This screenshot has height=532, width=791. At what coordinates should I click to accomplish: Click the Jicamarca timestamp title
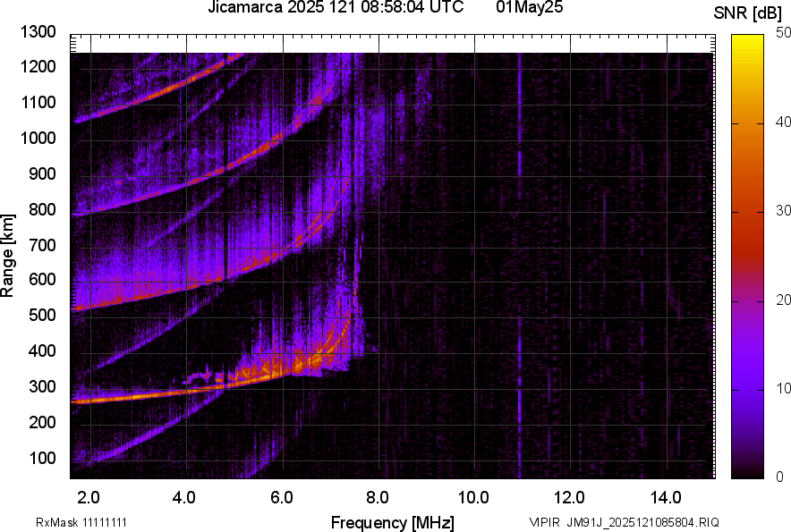pyautogui.click(x=336, y=7)
